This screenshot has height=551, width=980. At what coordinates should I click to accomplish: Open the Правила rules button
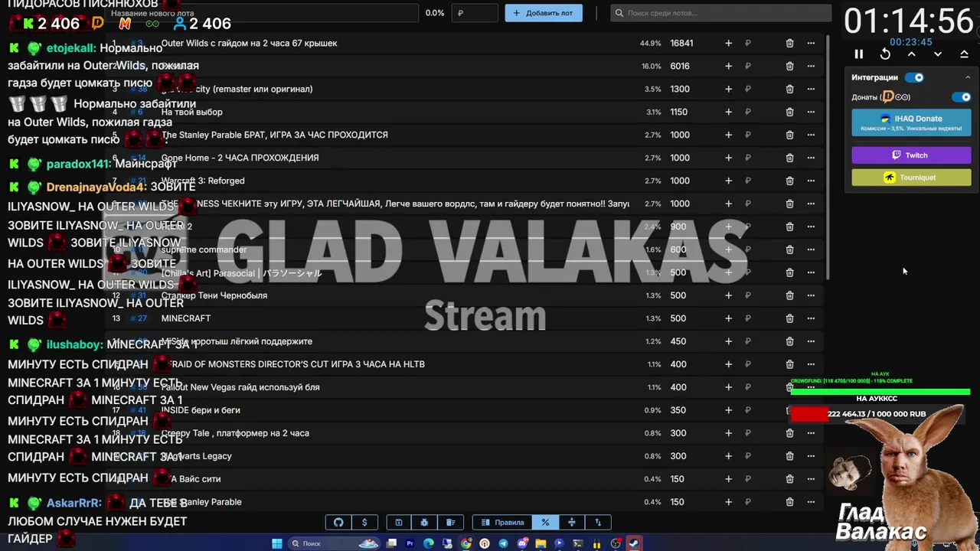[502, 522]
